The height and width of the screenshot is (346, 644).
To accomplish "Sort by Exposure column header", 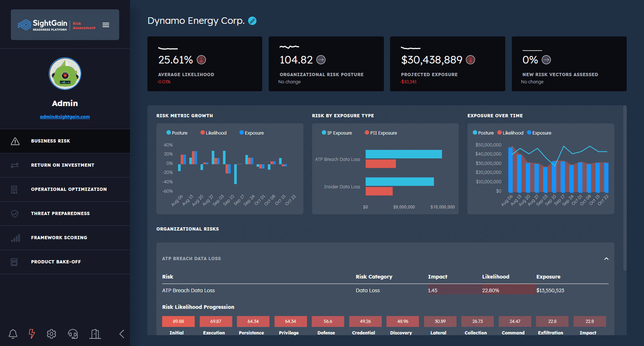I will tap(548, 277).
